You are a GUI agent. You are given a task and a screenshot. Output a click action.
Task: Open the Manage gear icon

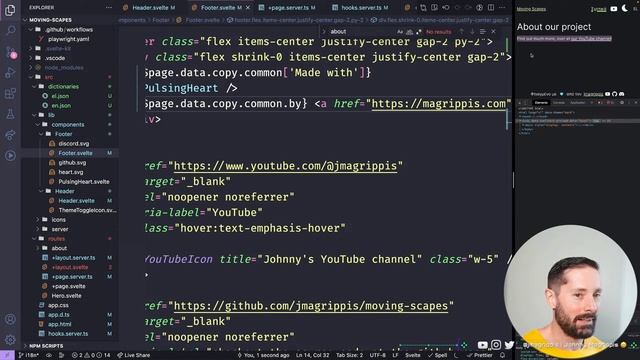10,340
